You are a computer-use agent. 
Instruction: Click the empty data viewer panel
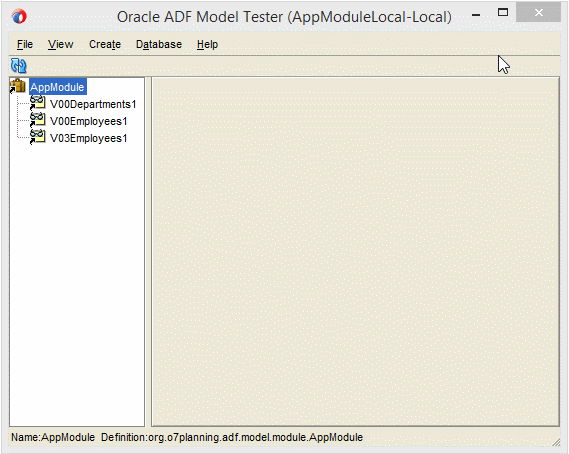point(355,251)
